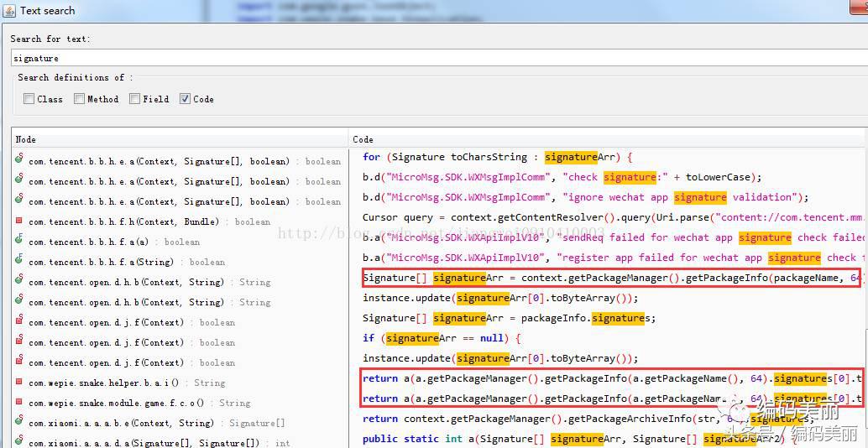868x448 pixels.
Task: Select code line "register app failed for wechat app"
Action: coord(614,258)
